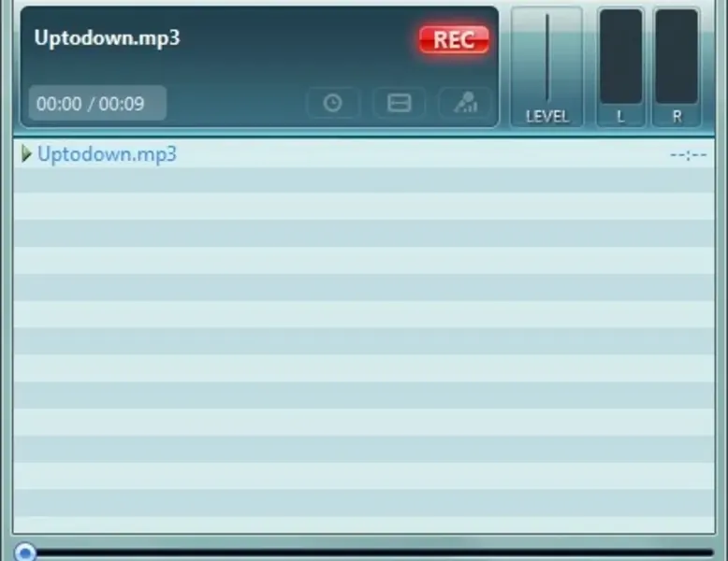Click the --:-- duration of Uptodown.mp3
728x561 pixels.
688,155
